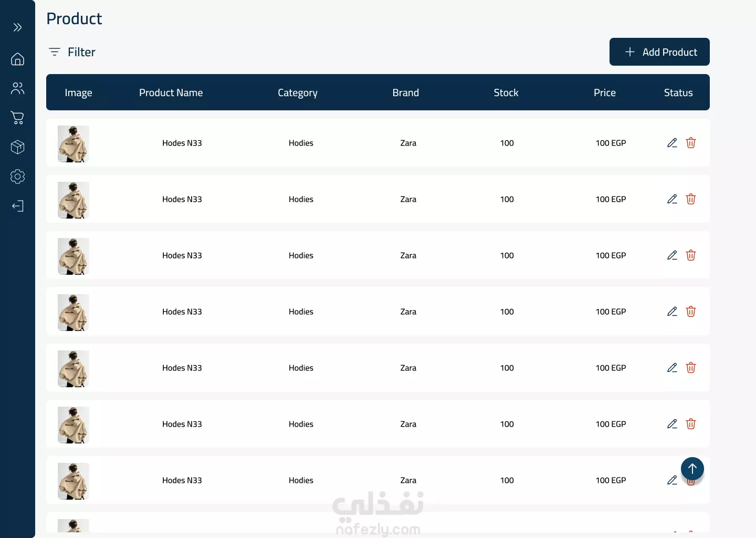Edit the fifth product row with pencil icon
This screenshot has width=756, height=538.
[x=672, y=368]
